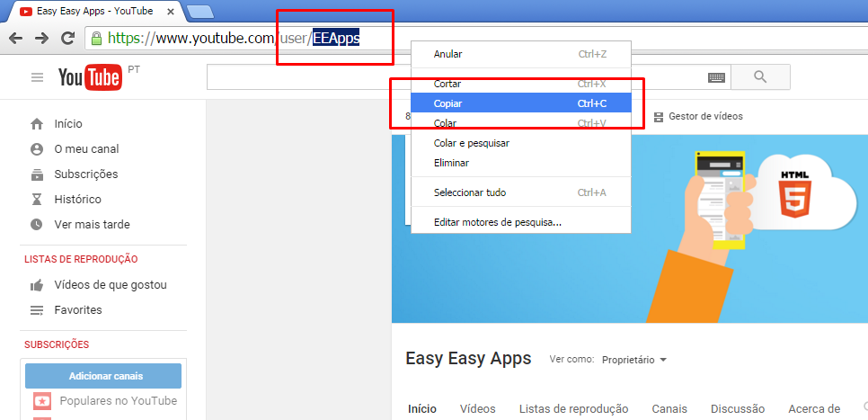
Task: Click the Histórico hourglass icon
Action: (x=37, y=200)
